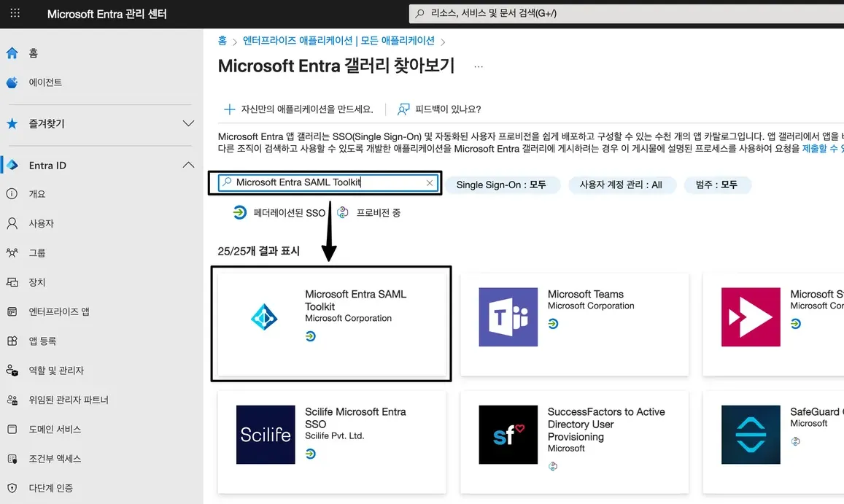Click the SuccessFactors sf logo tile
Screen dimensions: 844x504
508,435
